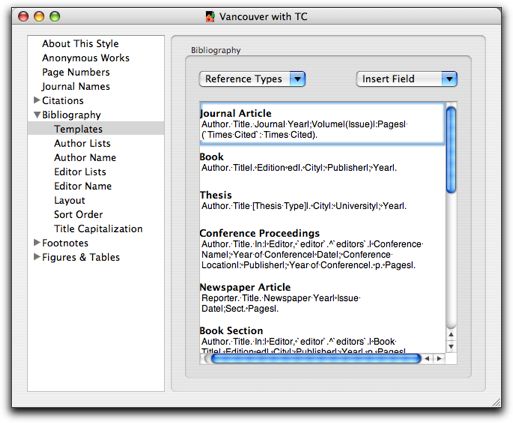Click the Book template text line

pos(299,168)
